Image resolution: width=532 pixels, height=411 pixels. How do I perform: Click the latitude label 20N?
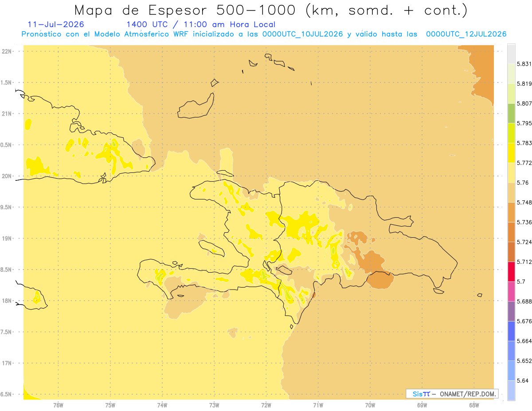pyautogui.click(x=7, y=176)
